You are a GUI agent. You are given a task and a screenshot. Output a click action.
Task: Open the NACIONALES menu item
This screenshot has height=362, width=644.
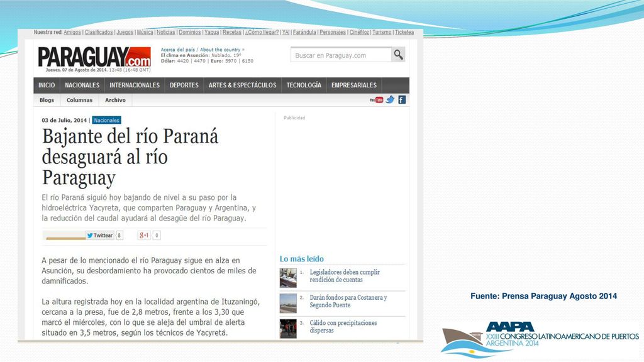pos(82,85)
